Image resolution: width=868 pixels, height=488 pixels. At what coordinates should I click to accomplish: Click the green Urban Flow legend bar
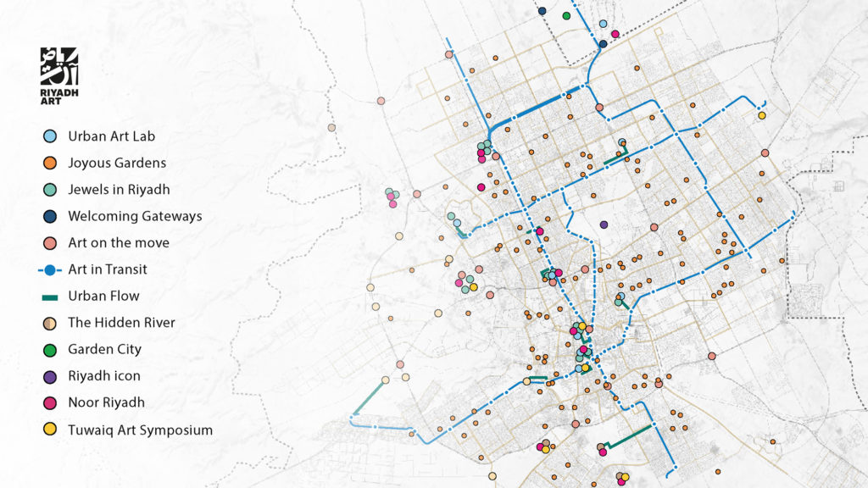pos(50,297)
